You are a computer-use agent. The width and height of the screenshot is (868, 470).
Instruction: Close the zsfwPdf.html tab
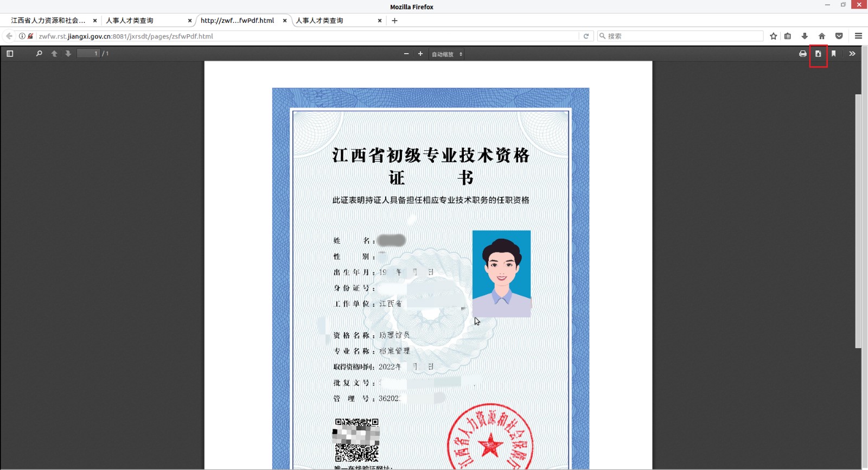click(x=285, y=21)
